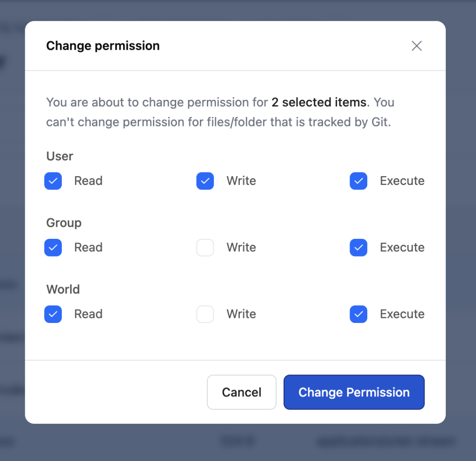Enable the World Write checkbox
This screenshot has height=461, width=476.
(x=205, y=314)
